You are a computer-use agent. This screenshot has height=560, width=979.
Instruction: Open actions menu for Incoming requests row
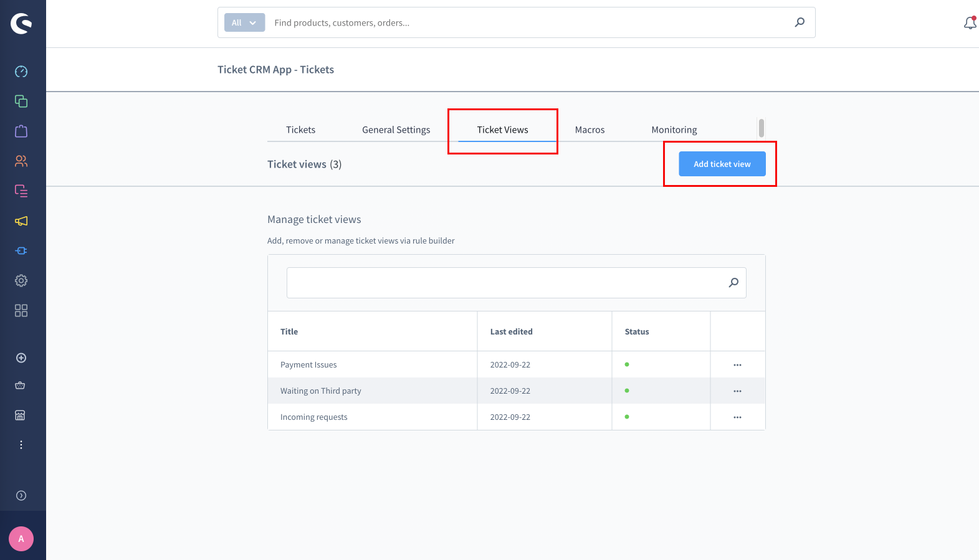pyautogui.click(x=737, y=417)
